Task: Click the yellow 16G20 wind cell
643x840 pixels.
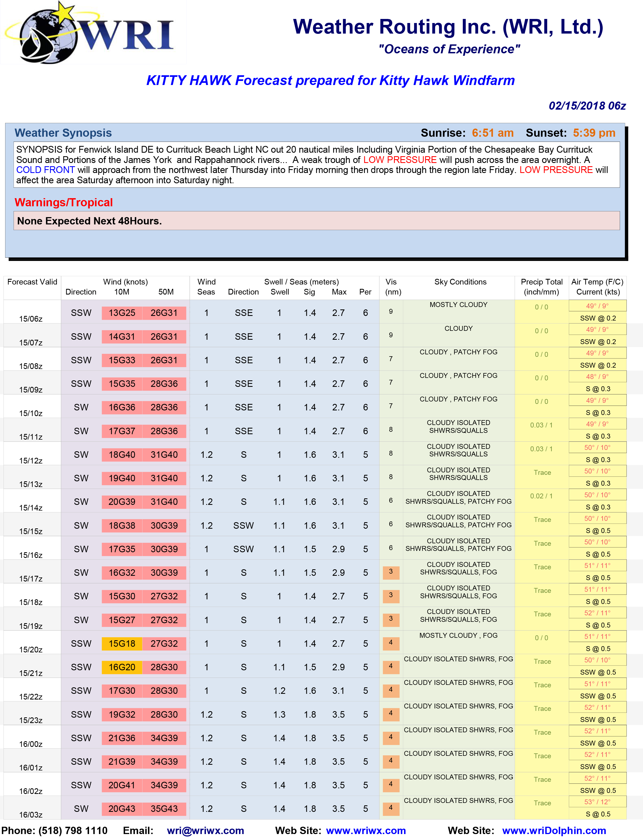Action: [x=122, y=667]
